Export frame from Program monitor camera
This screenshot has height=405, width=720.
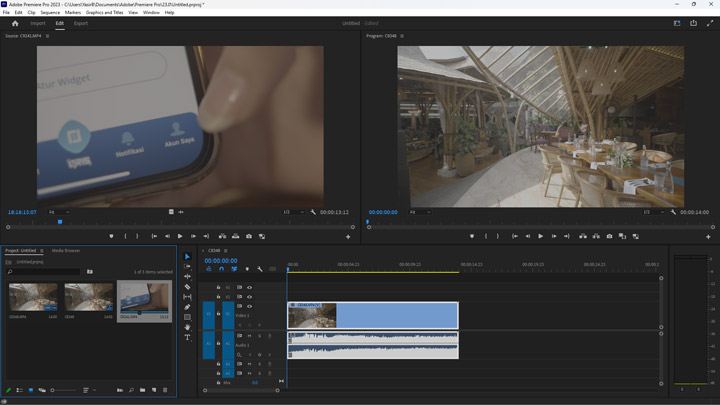[609, 236]
